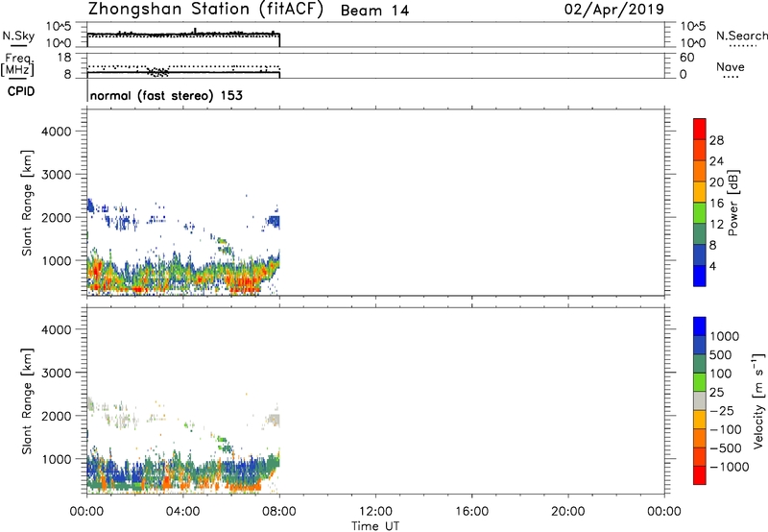Click the blue power echoes near 2000 km at 08:00
Image resolution: width=768 pixels, height=532 pixels.
click(274, 222)
